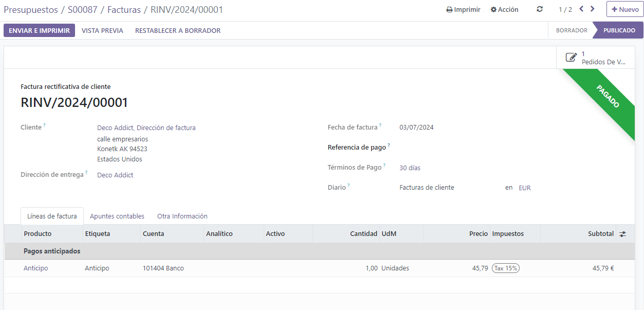Screen dimensions: 644x310
Task: Open the Otra Información tab
Action: coord(182,216)
